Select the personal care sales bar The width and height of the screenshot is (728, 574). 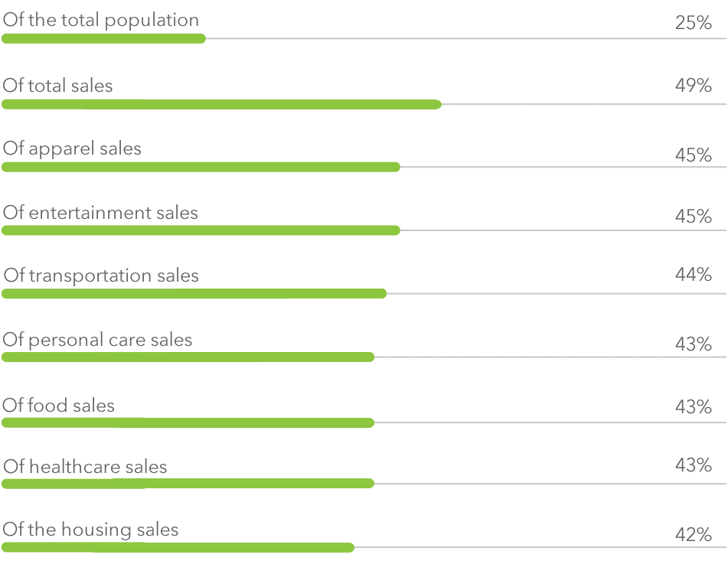(x=188, y=357)
